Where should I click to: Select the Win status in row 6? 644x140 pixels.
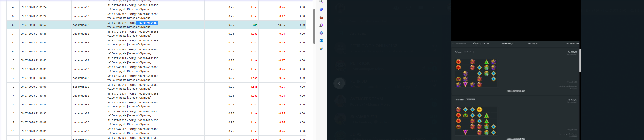coord(255,25)
